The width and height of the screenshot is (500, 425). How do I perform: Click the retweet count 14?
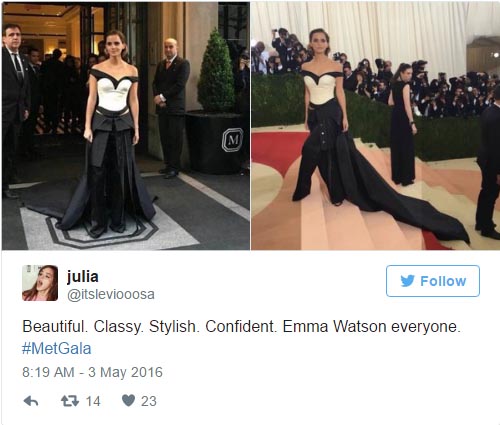(x=93, y=401)
